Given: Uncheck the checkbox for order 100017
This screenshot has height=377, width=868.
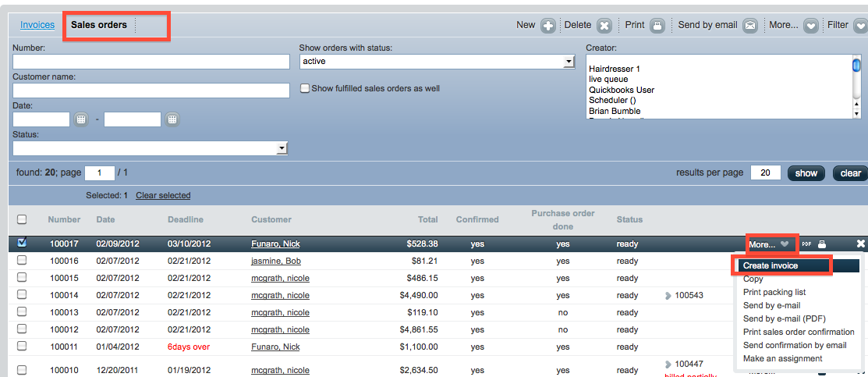Looking at the screenshot, I should [22, 242].
